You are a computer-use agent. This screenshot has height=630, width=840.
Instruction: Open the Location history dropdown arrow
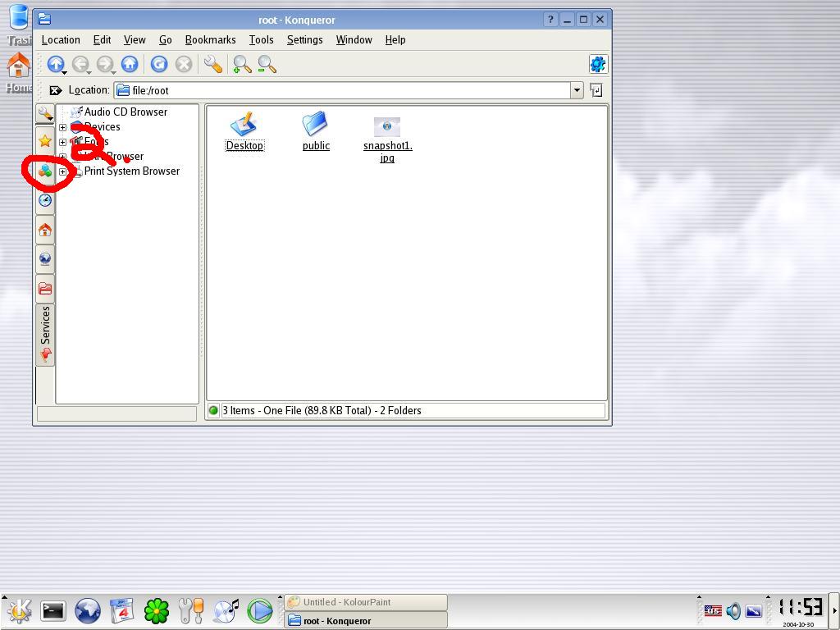coord(577,90)
